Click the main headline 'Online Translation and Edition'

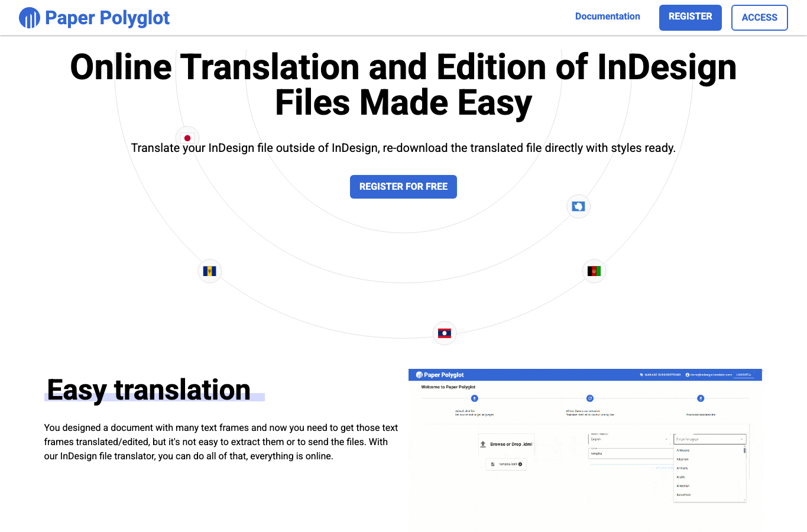pos(403,84)
